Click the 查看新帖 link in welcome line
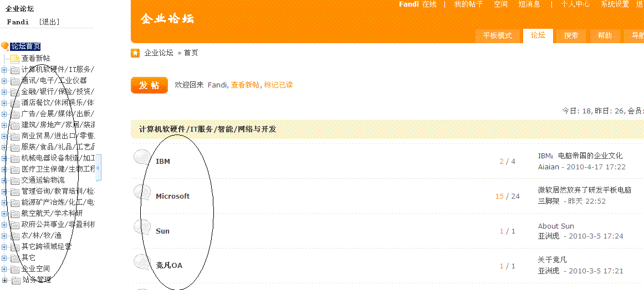 245,85
